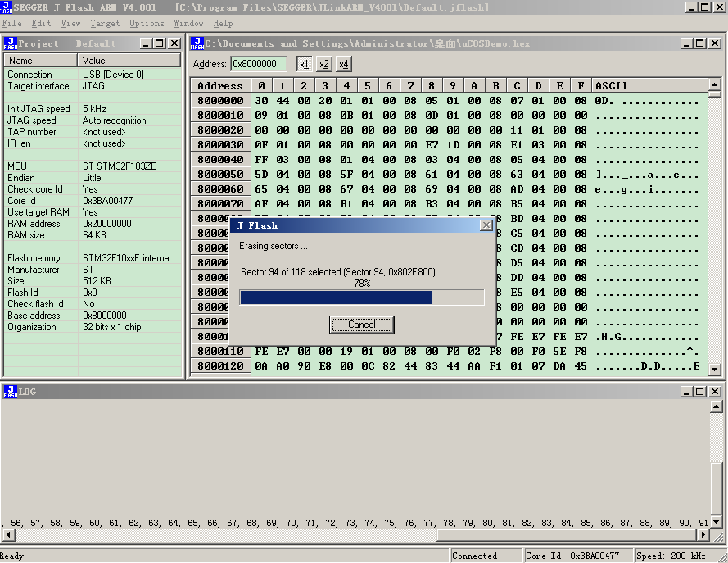The image size is (728, 563).
Task: Select the MCU row in project table
Action: (93, 166)
